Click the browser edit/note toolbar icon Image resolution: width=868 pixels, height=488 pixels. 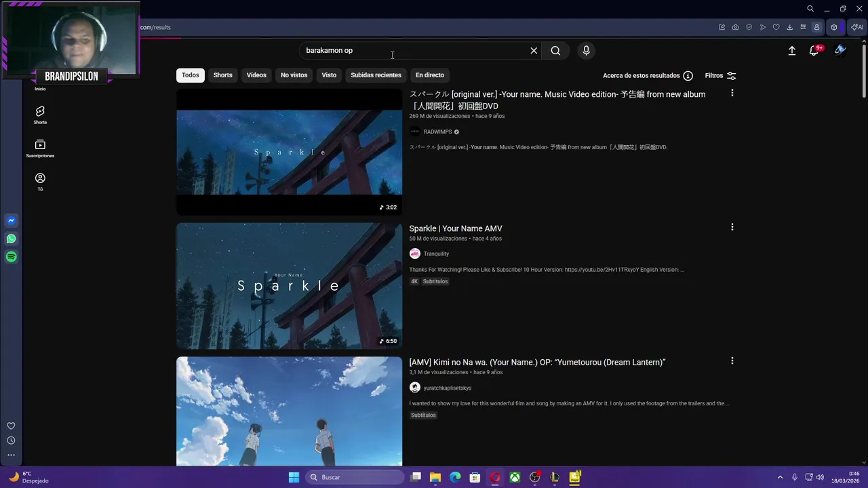click(722, 27)
